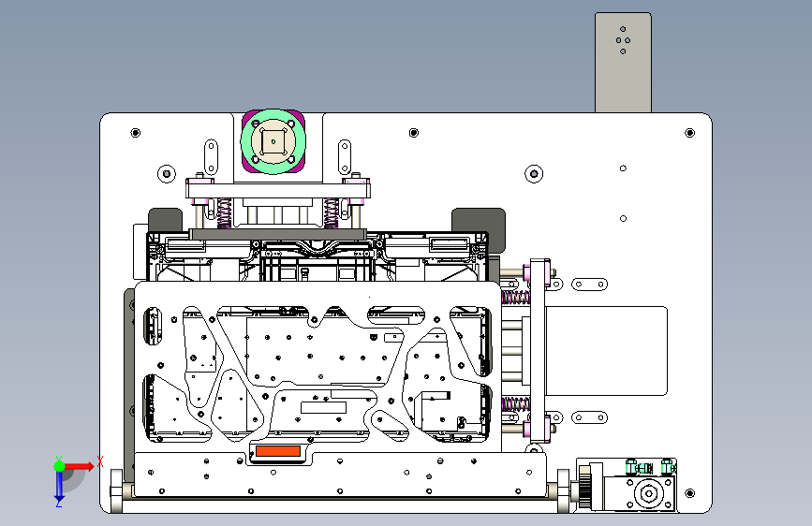Pick the right purple spring under the motor bracket

pyautogui.click(x=331, y=212)
